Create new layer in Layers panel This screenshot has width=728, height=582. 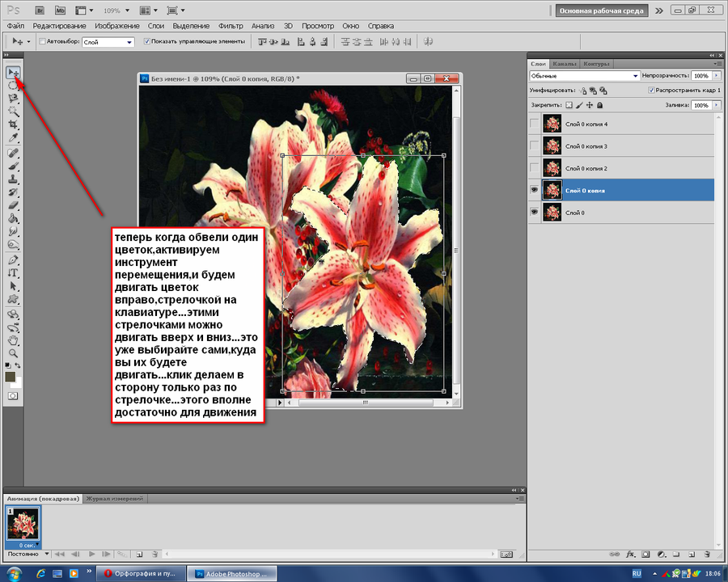point(692,555)
